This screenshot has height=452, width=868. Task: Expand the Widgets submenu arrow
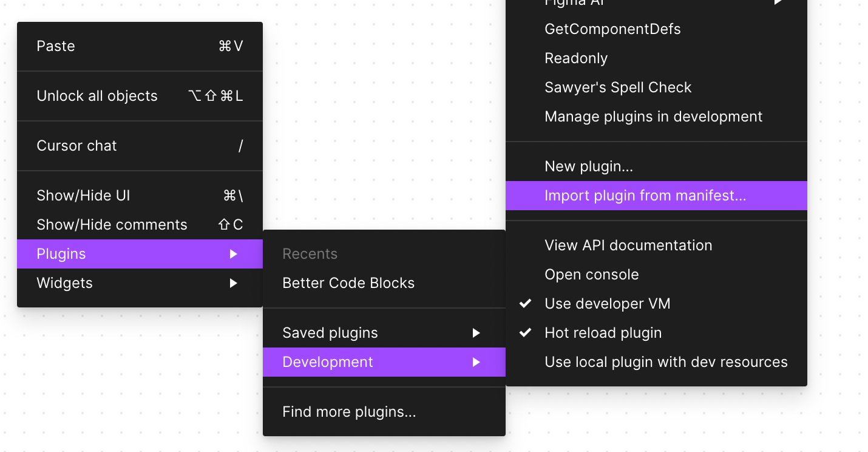click(234, 283)
